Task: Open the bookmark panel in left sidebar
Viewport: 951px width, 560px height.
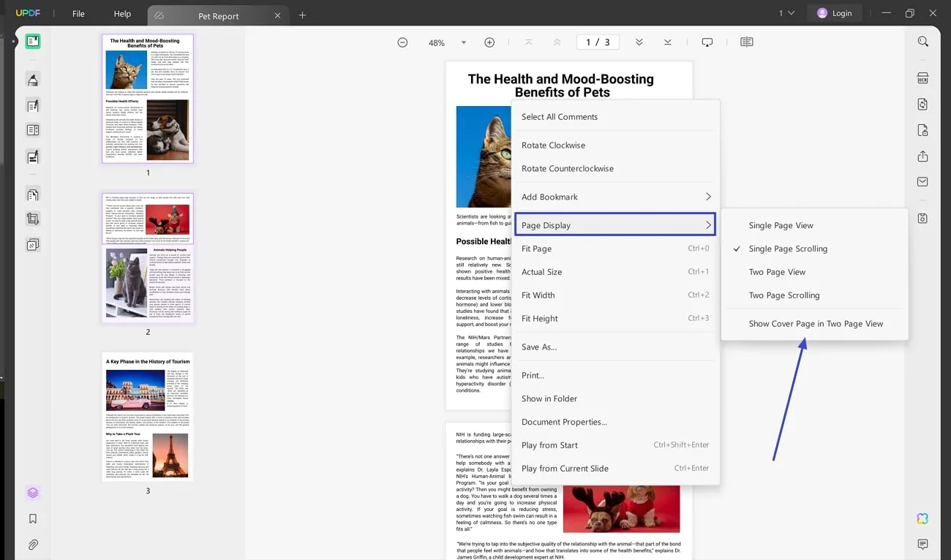Action: click(x=33, y=519)
